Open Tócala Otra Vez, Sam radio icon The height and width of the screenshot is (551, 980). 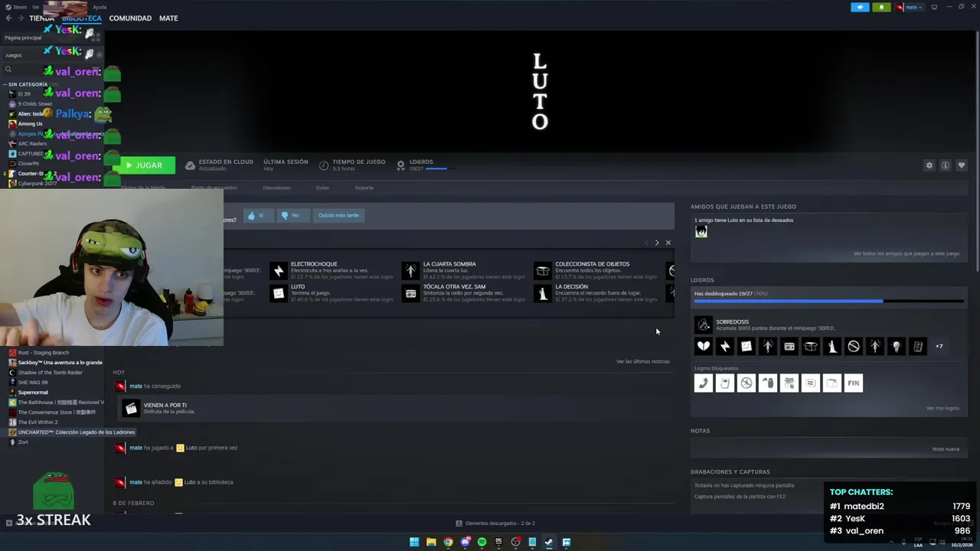tap(411, 293)
